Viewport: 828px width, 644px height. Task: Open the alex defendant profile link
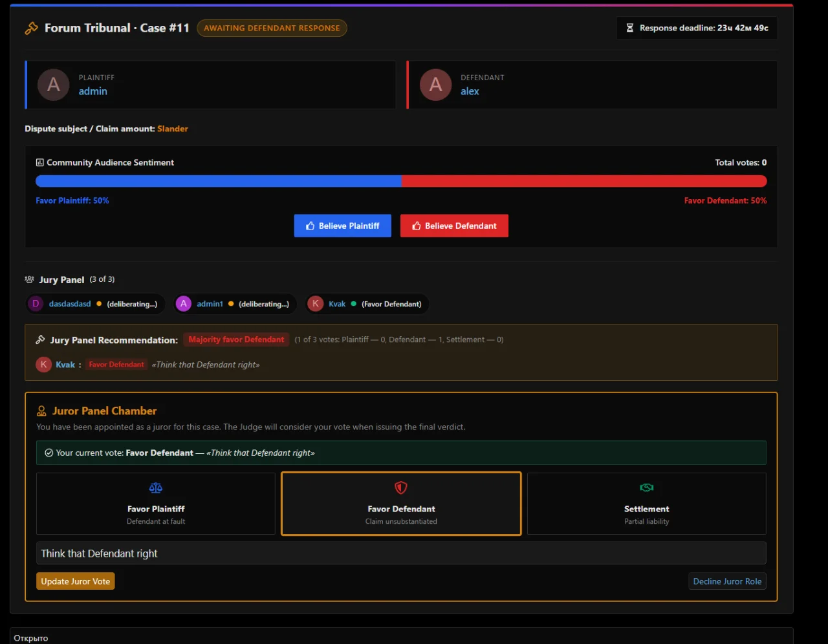pos(470,91)
